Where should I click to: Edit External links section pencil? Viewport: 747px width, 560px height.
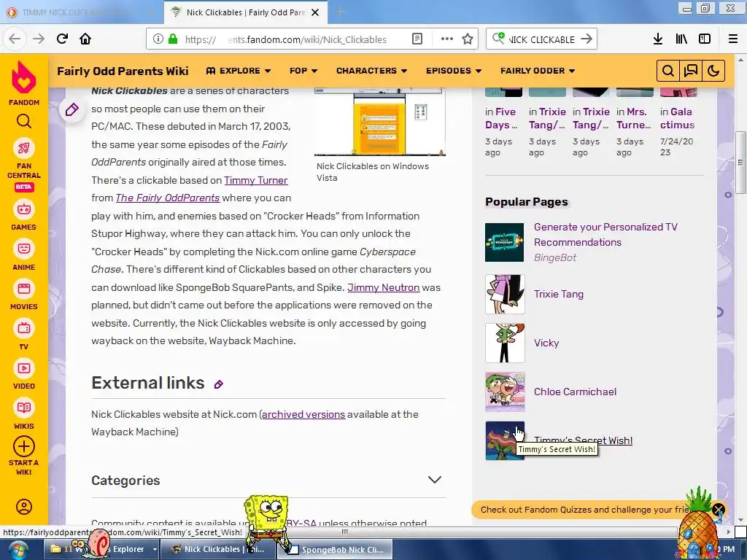click(x=219, y=384)
